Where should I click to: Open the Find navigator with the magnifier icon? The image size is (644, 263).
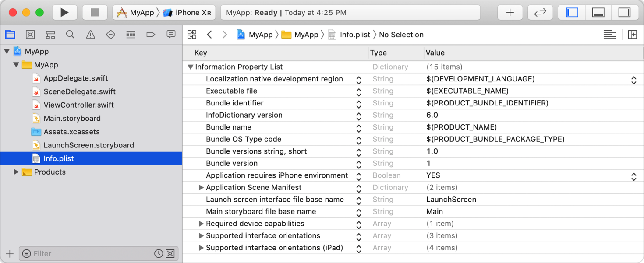[x=70, y=34]
